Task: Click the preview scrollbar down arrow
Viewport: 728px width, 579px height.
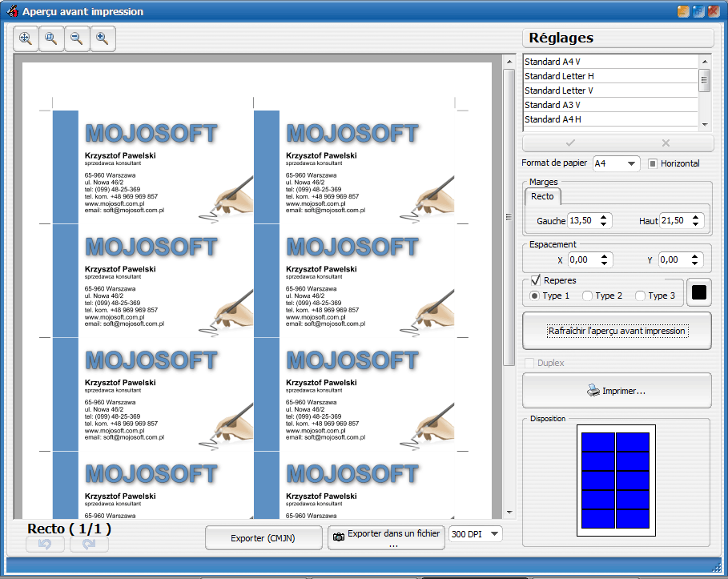Action: click(509, 513)
